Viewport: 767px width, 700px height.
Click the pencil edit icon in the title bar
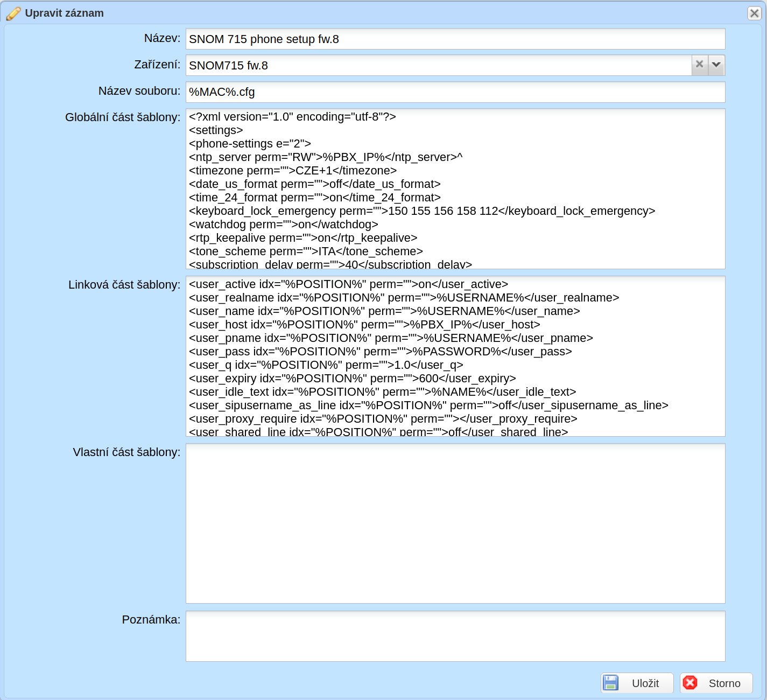(13, 13)
